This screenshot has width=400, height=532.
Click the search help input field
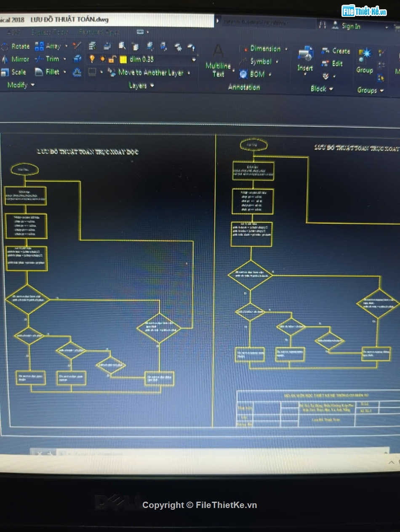point(268,22)
